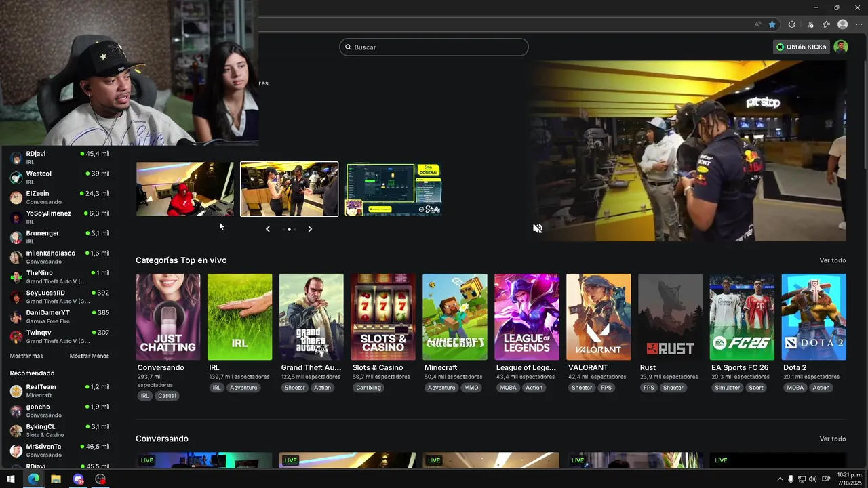Open the Dota 2 category card

814,317
